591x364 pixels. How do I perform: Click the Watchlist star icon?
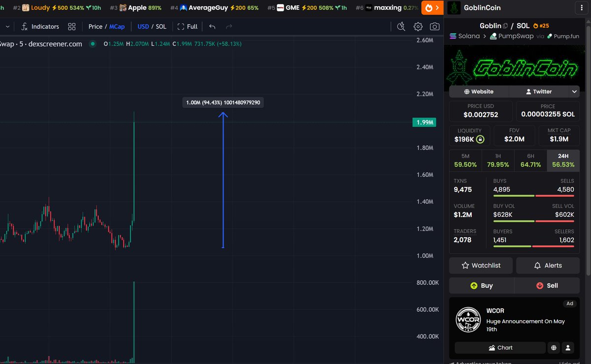tap(465, 265)
